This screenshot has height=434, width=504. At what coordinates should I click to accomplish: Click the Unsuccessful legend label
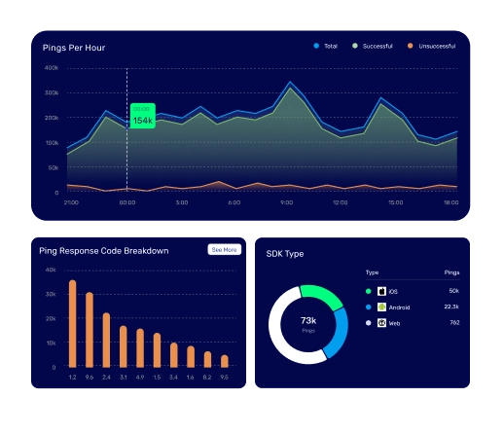[437, 46]
